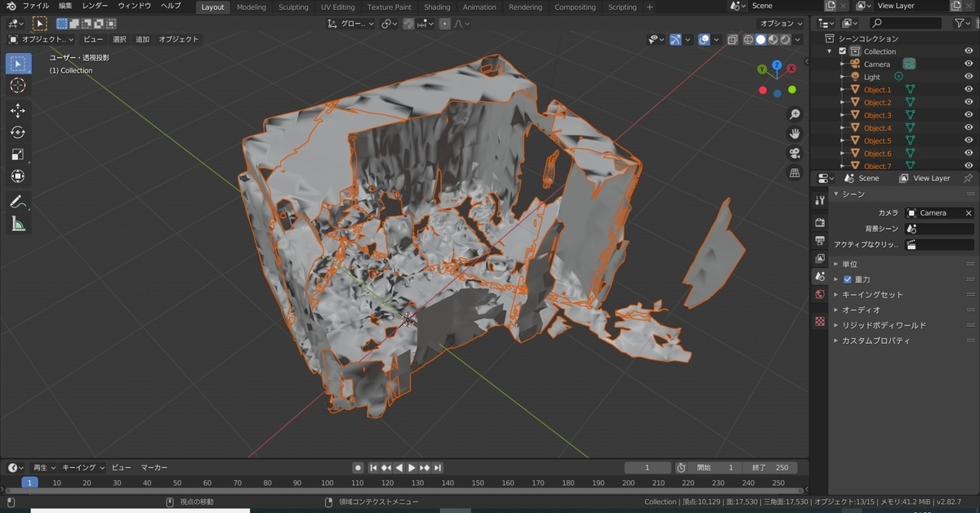980x513 pixels.
Task: Click the outliner search field
Action: coord(908,24)
